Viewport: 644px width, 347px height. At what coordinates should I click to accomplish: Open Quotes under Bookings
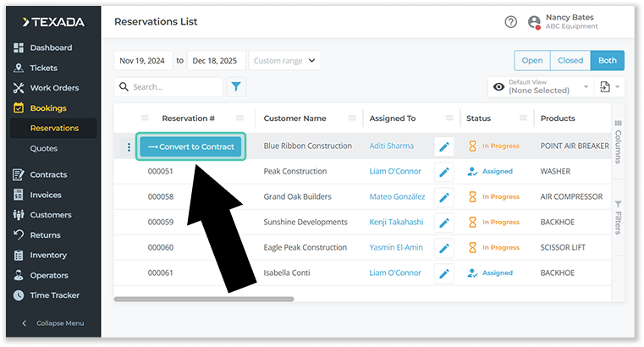[44, 148]
